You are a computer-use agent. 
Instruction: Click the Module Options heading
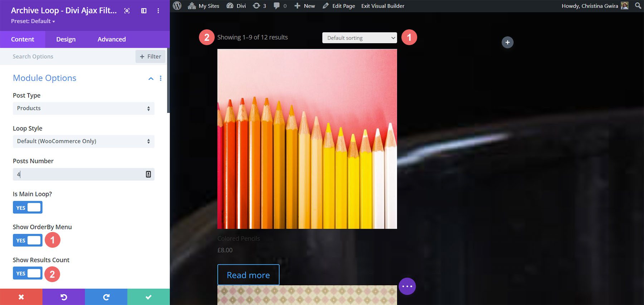(45, 78)
